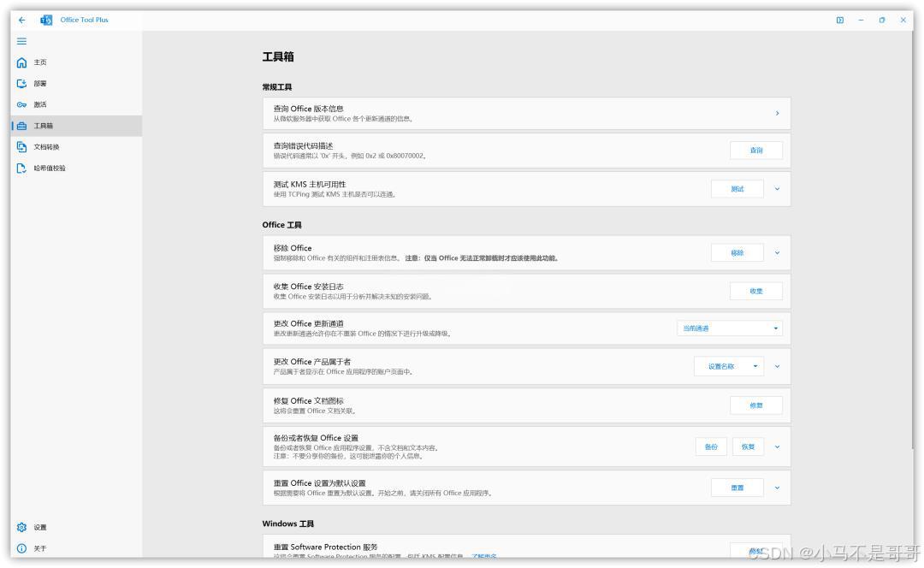Click the command panel icon in title bar
This screenshot has height=568, width=924.
[840, 20]
